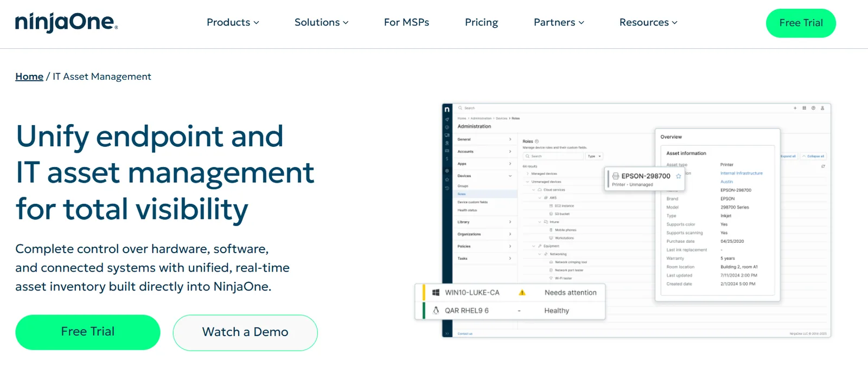Click the Collapse all button

pyautogui.click(x=813, y=156)
